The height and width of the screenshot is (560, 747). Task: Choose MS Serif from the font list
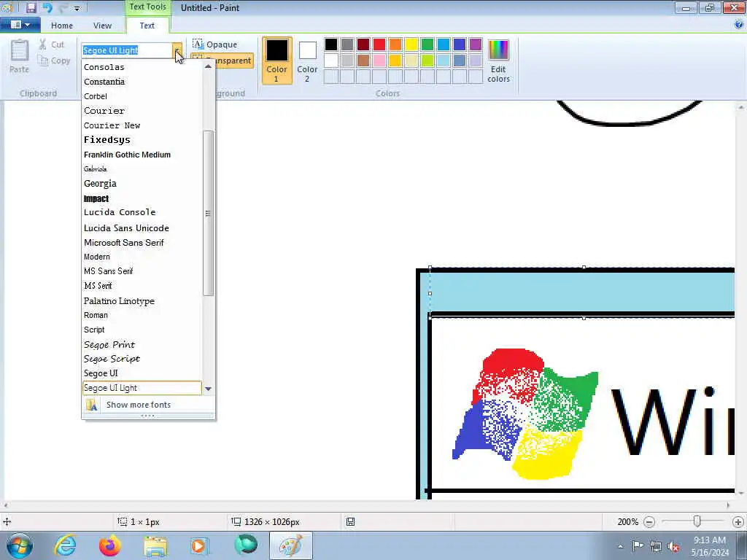[x=142, y=286]
